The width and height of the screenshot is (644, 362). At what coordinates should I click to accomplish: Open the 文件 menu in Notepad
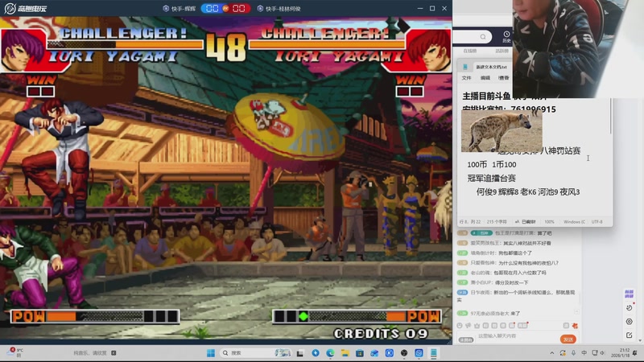[467, 77]
